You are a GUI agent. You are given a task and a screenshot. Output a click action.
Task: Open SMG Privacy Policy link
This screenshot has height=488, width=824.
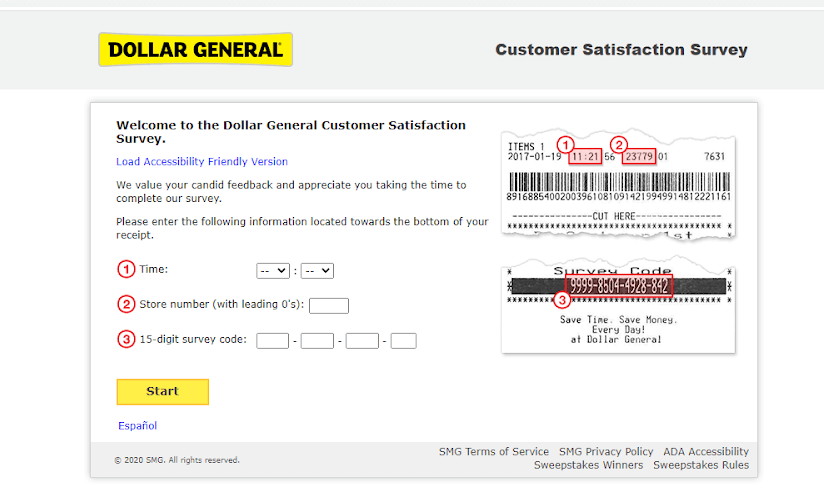[x=606, y=452]
